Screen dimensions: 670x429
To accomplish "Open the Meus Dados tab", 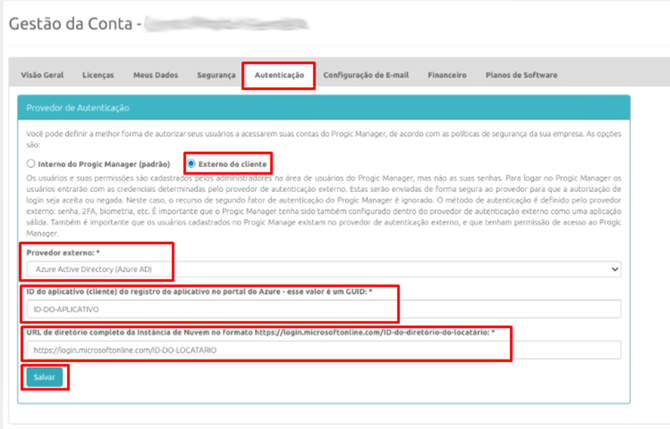I will (x=156, y=75).
